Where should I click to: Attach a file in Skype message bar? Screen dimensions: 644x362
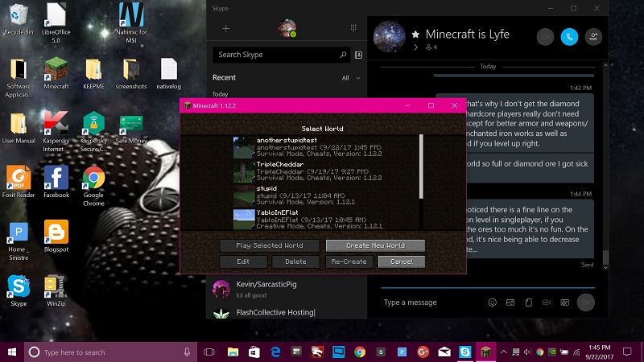point(529,302)
